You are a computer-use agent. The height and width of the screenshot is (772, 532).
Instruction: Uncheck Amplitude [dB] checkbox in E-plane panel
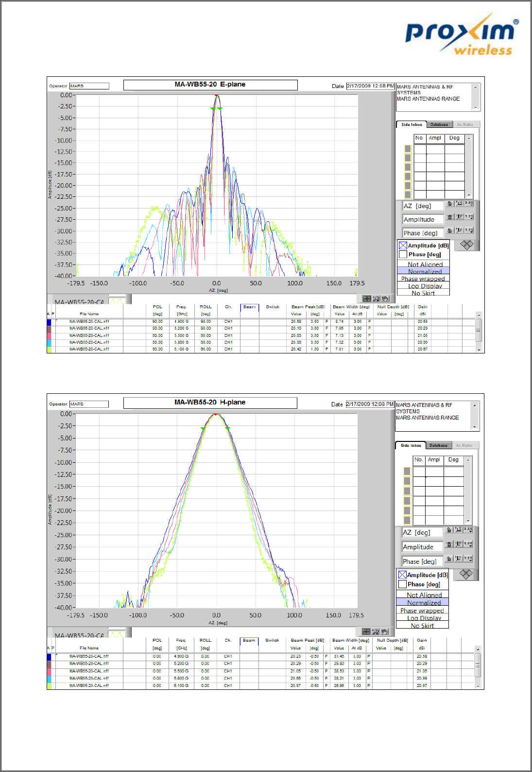[x=403, y=246]
